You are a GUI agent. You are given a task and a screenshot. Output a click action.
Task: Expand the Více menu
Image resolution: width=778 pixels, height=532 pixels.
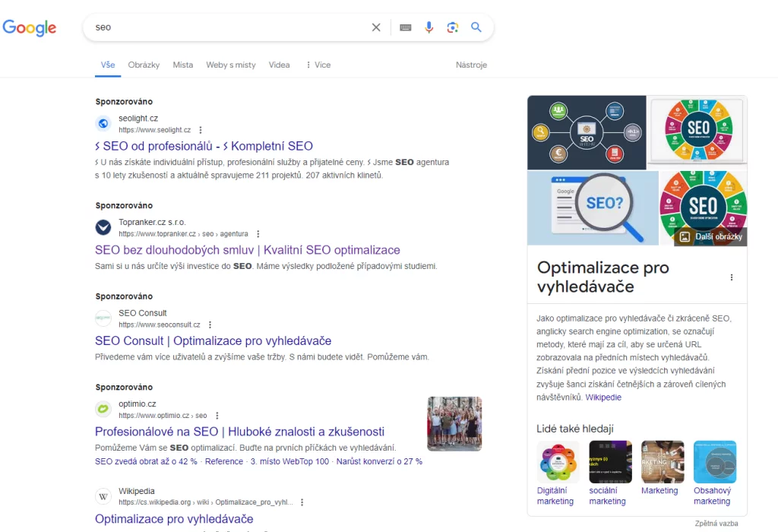318,65
